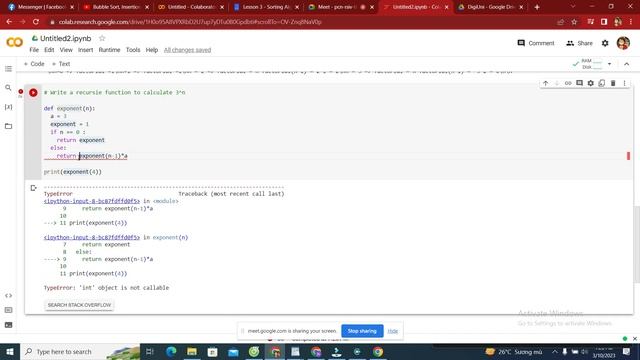Open the Chrome side panel icon

point(604,22)
